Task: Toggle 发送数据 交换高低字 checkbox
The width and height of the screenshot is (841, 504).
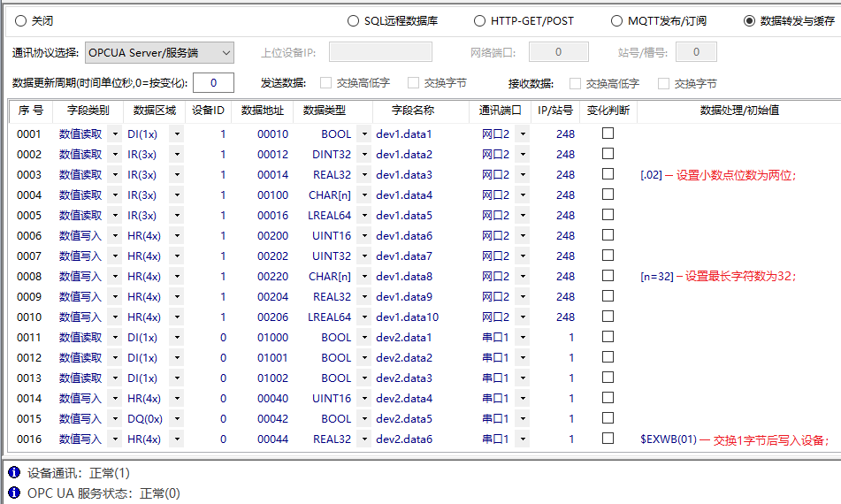Action: coord(325,82)
